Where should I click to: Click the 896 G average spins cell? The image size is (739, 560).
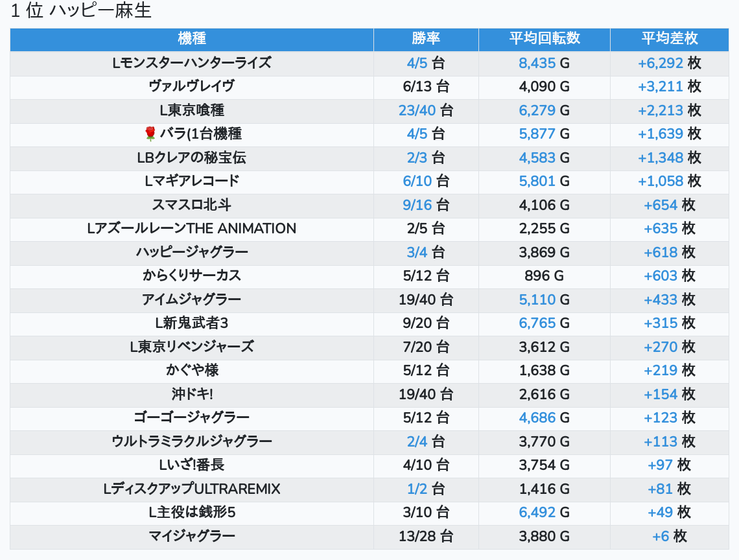pyautogui.click(x=544, y=275)
